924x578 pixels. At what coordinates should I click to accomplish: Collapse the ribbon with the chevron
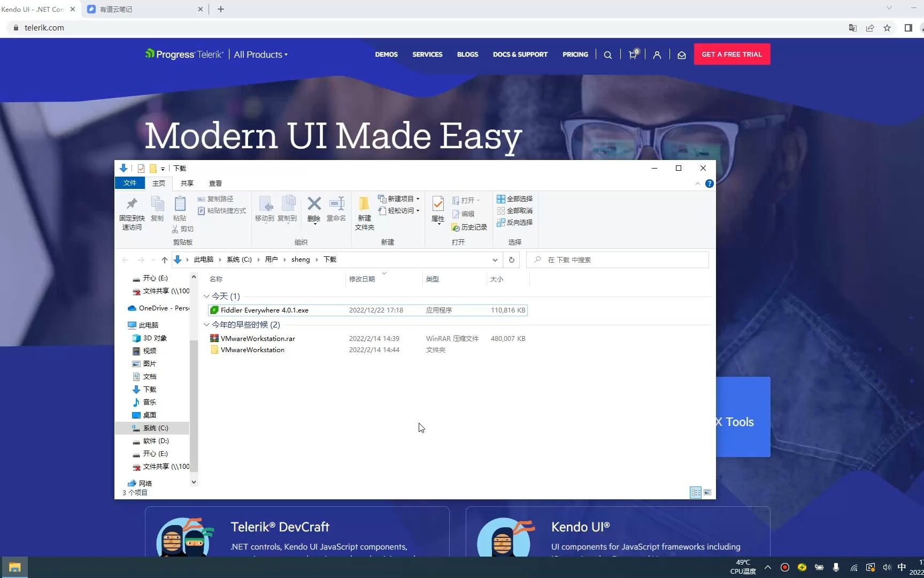(x=698, y=184)
